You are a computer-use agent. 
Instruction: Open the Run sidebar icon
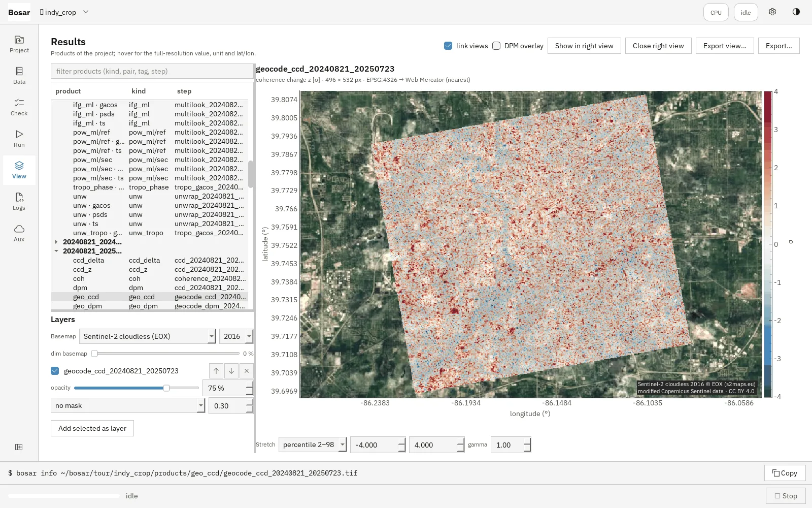(19, 138)
